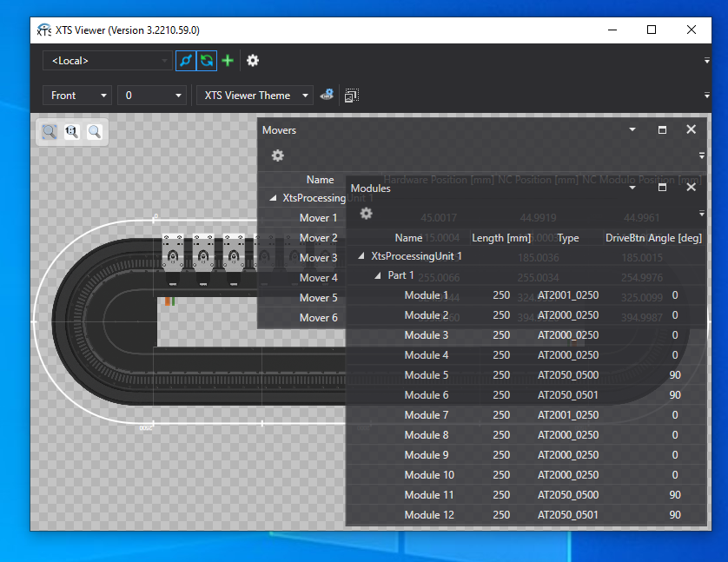Toggle the green auto-refresh arrows button
728x562 pixels.
pyautogui.click(x=207, y=61)
